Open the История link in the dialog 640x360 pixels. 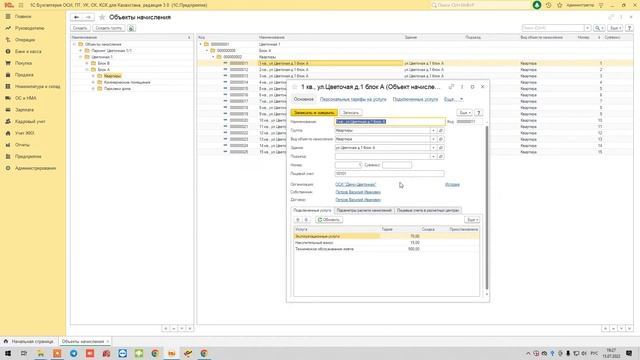452,184
